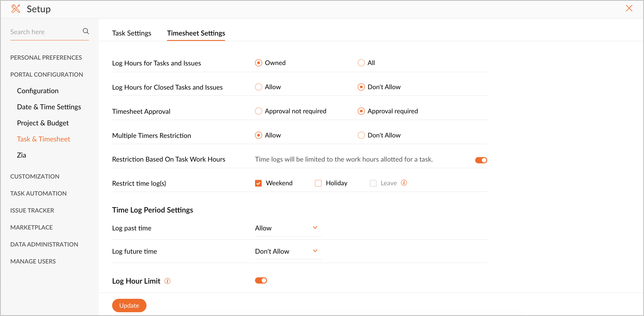This screenshot has height=316, width=644.
Task: Select All for logging hours
Action: [361, 63]
